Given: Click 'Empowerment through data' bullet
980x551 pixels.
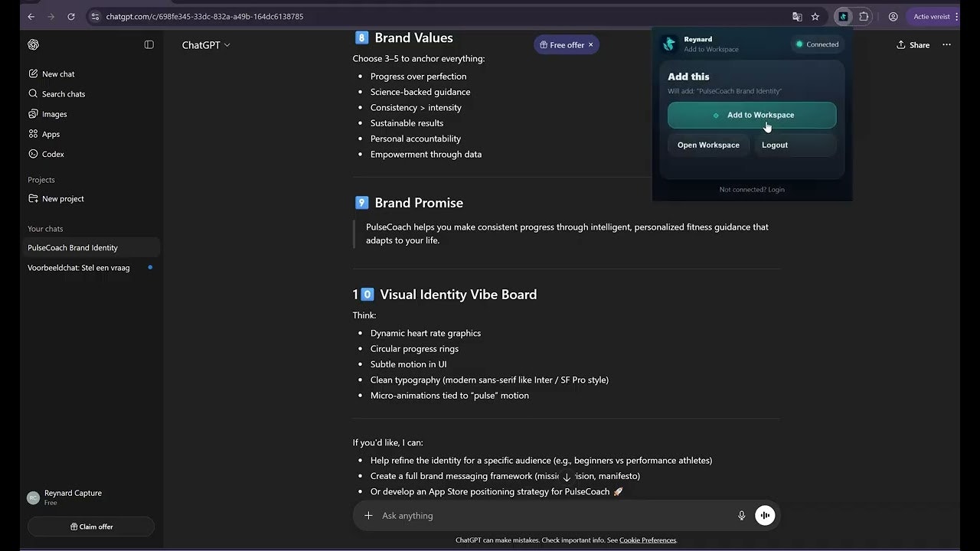Looking at the screenshot, I should [426, 154].
